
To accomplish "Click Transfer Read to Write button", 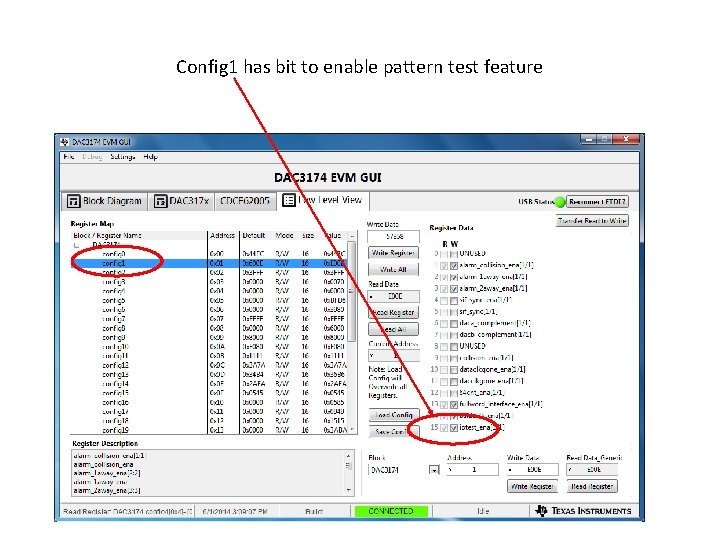I will pos(592,221).
